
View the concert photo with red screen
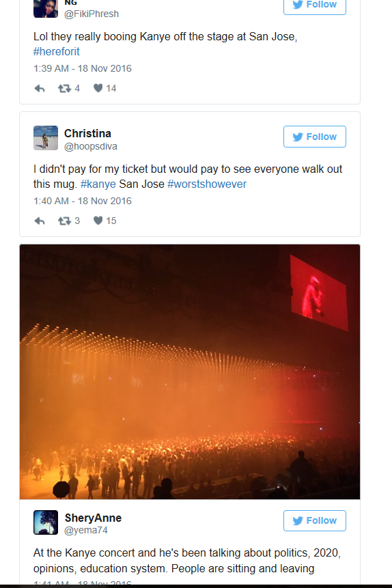pyautogui.click(x=190, y=372)
